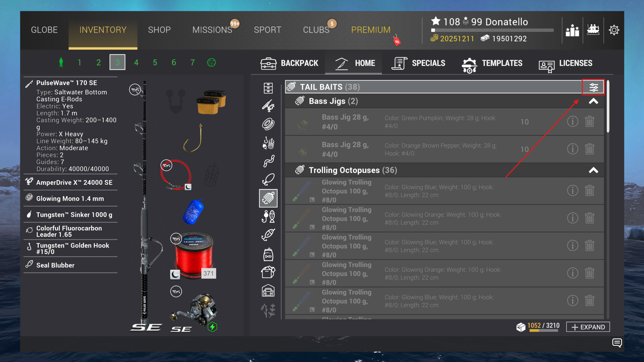
Task: Open the tail baits filter settings icon
Action: tap(593, 87)
